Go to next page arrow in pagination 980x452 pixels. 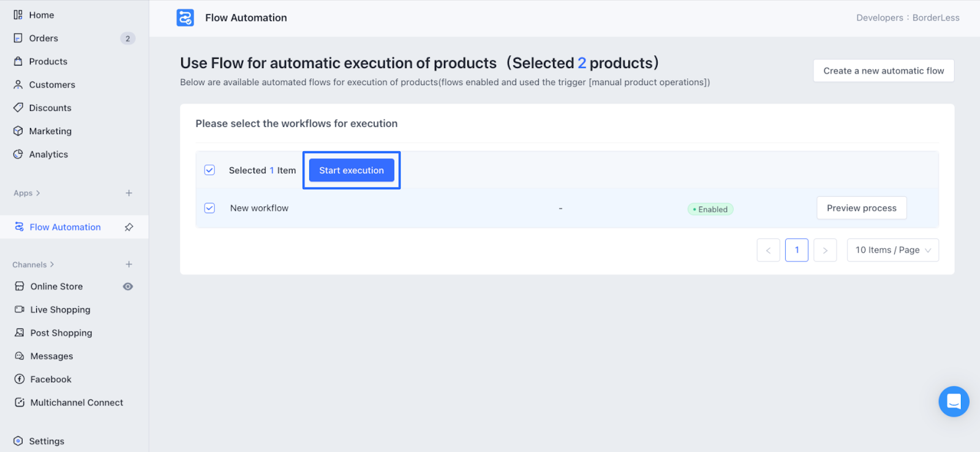coord(825,250)
